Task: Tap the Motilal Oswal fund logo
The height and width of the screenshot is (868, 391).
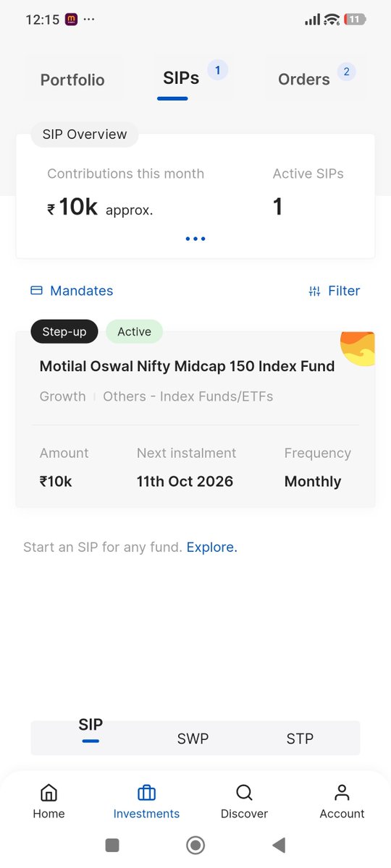Action: (x=358, y=349)
